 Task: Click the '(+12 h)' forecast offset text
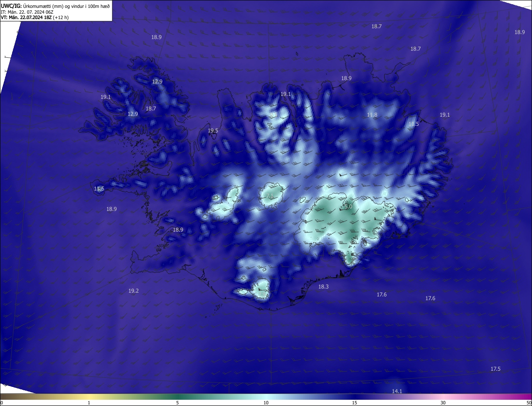(x=61, y=17)
